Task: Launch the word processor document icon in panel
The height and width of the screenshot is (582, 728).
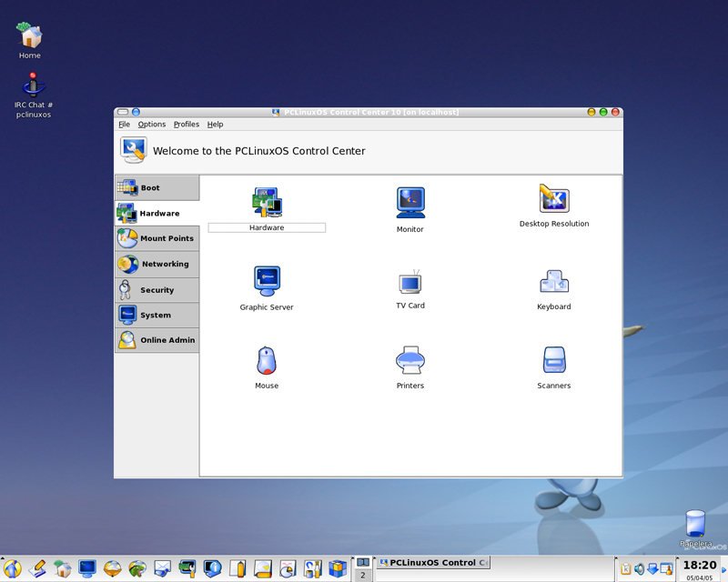Action: pos(238,568)
